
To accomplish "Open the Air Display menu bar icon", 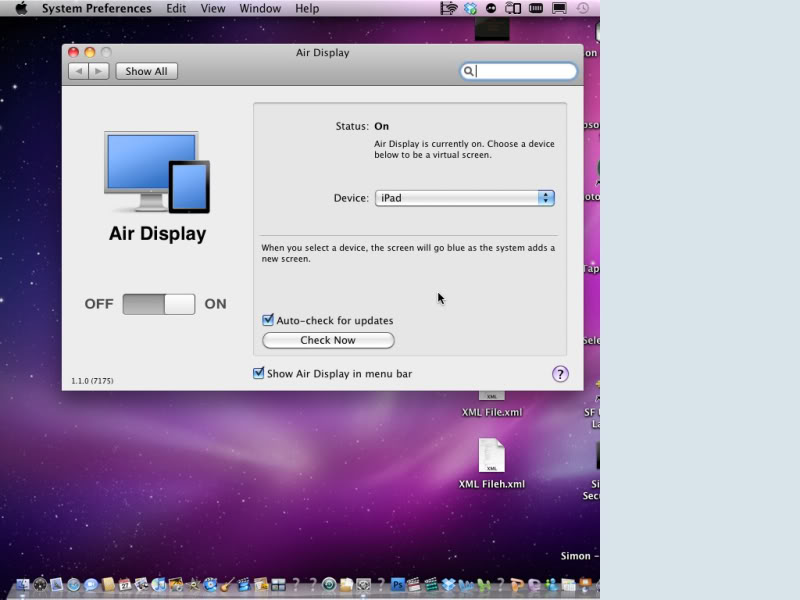I will click(513, 8).
